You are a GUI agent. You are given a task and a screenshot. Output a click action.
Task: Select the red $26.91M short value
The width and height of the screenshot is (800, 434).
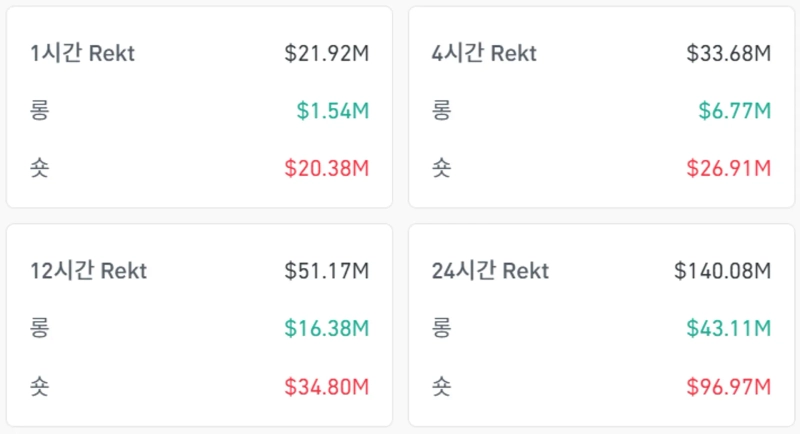(x=728, y=167)
